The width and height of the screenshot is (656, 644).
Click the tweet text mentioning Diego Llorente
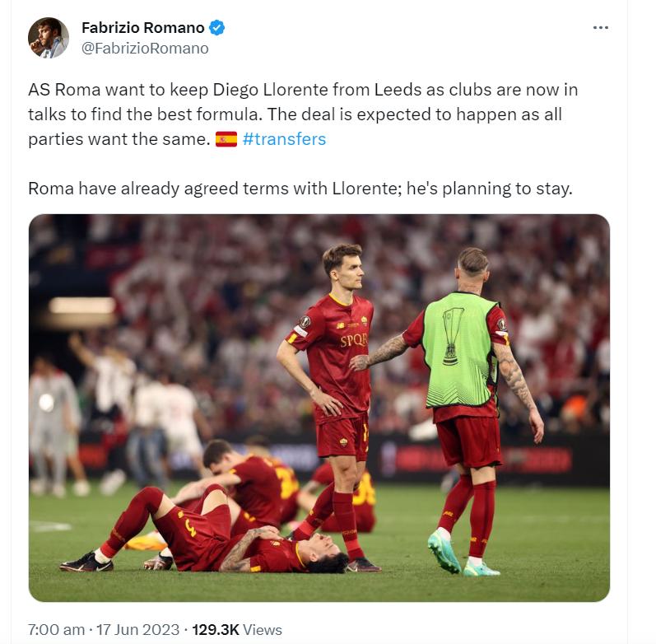pos(303,114)
